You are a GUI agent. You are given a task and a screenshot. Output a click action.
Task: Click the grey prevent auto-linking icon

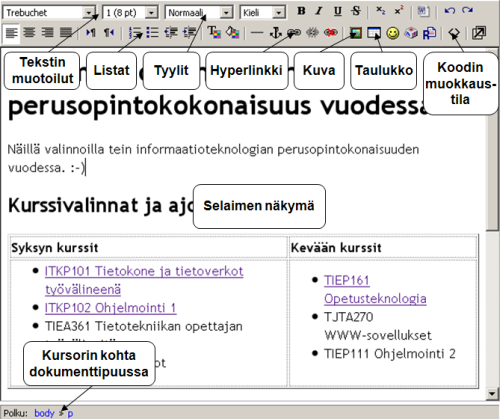click(312, 33)
